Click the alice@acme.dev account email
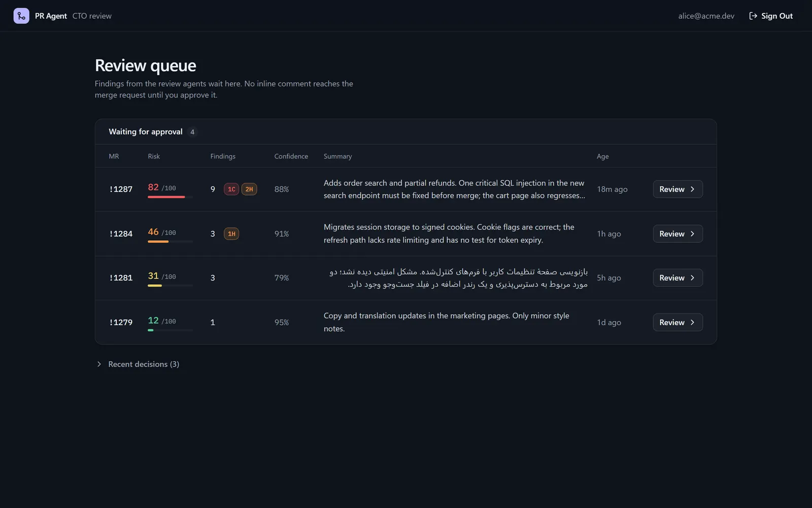 click(x=706, y=16)
